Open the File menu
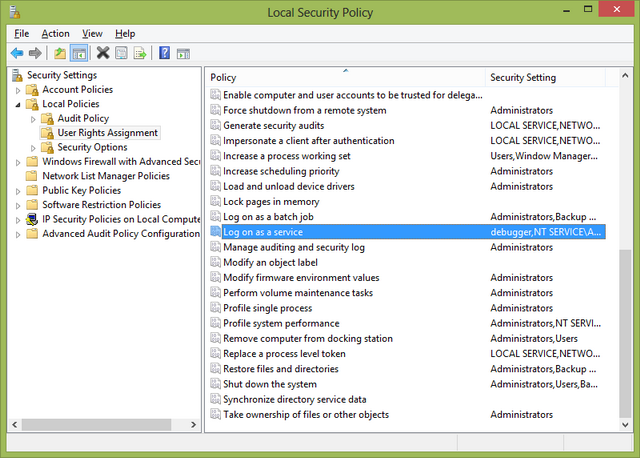 (21, 33)
